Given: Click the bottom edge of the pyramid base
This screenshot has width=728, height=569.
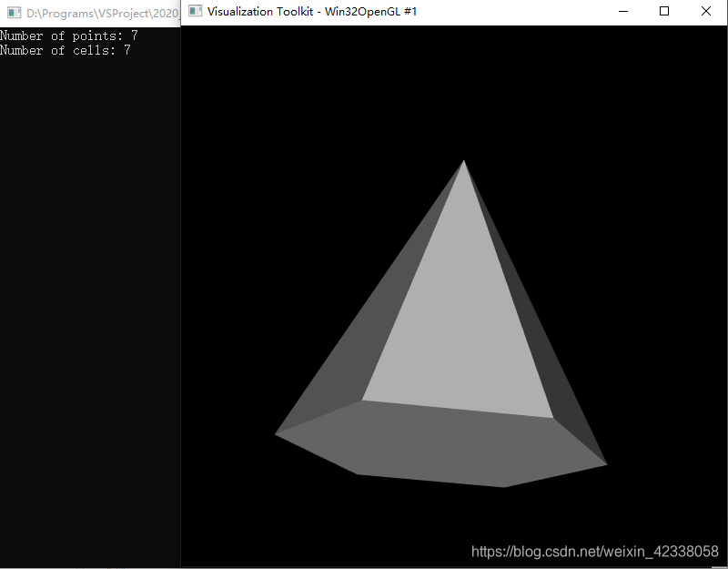Looking at the screenshot, I should 437,478.
